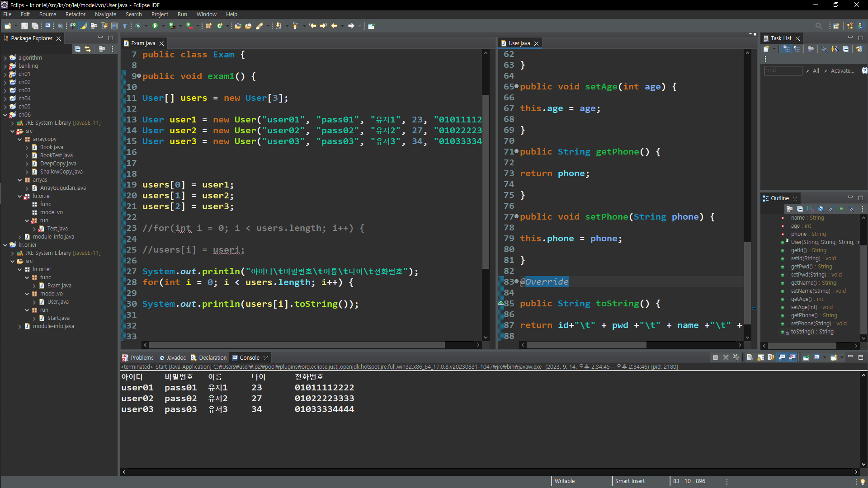Screen dimensions: 868x488
Task: Click Clear Console icon
Action: 749,357
